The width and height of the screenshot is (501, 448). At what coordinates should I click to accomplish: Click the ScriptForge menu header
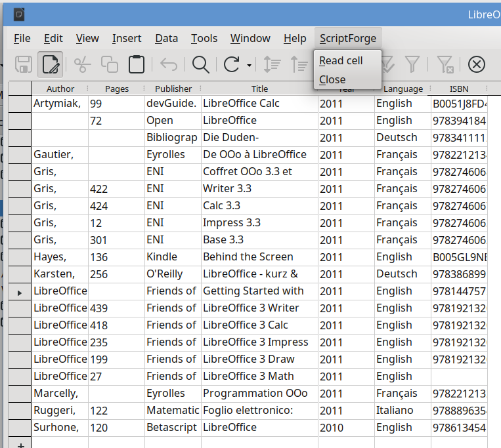[x=348, y=38]
